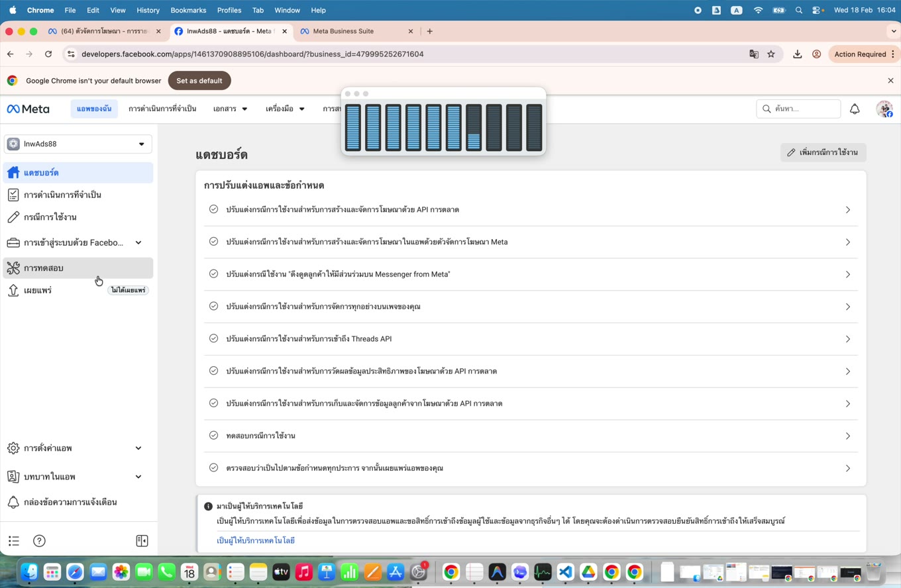Screen dimensions: 901x588
Task: Click the wrench icon beside การทดสอบ
Action: pyautogui.click(x=13, y=268)
